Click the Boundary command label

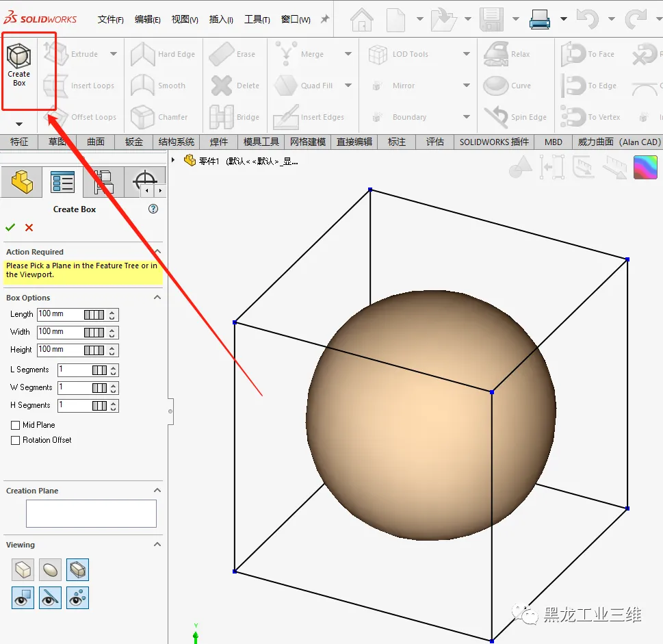[409, 117]
